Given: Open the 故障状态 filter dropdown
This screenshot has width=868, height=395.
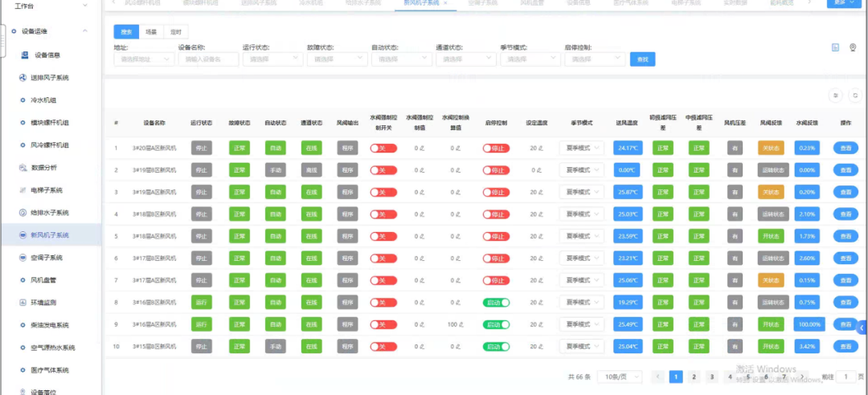Looking at the screenshot, I should (x=337, y=59).
